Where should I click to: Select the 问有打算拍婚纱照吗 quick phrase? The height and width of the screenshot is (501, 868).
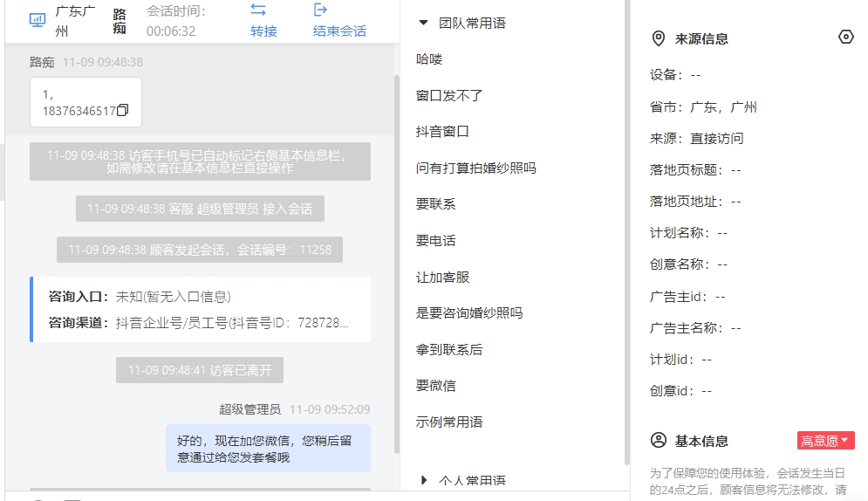point(475,168)
